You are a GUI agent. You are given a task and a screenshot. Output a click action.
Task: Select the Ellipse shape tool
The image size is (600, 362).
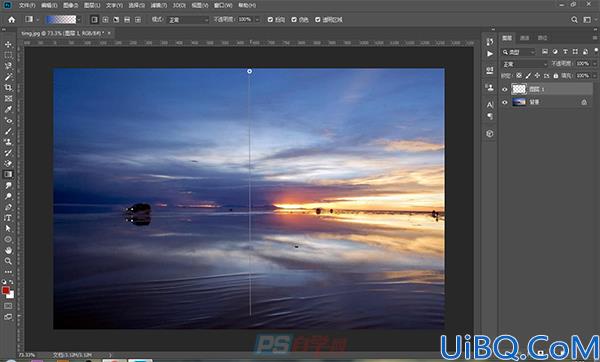(x=8, y=240)
